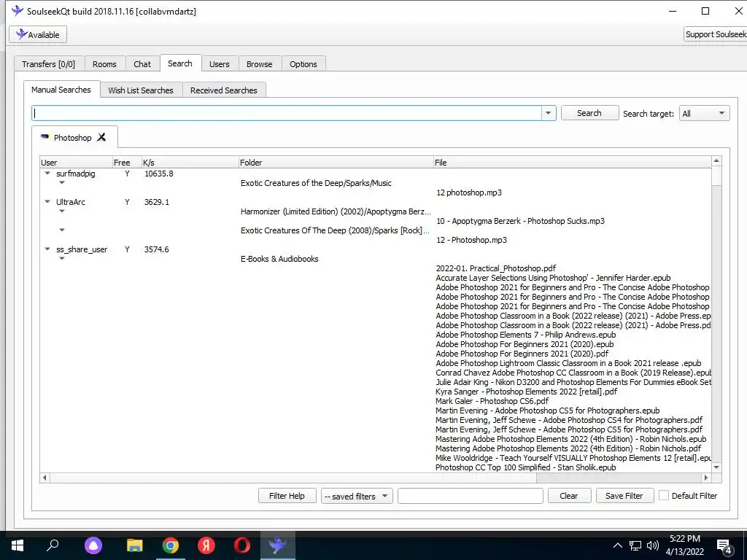The image size is (747, 560).
Task: Click the scroll-down arrow of results
Action: pyautogui.click(x=716, y=467)
